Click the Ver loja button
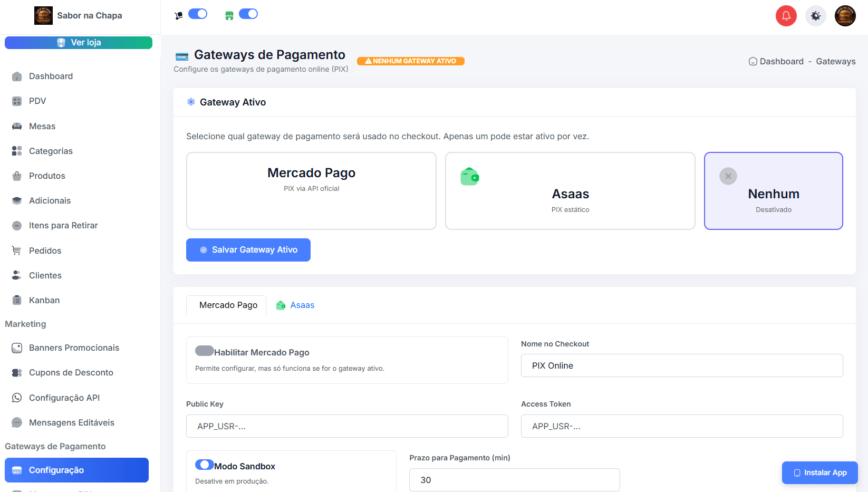This screenshot has width=868, height=492. click(x=79, y=43)
